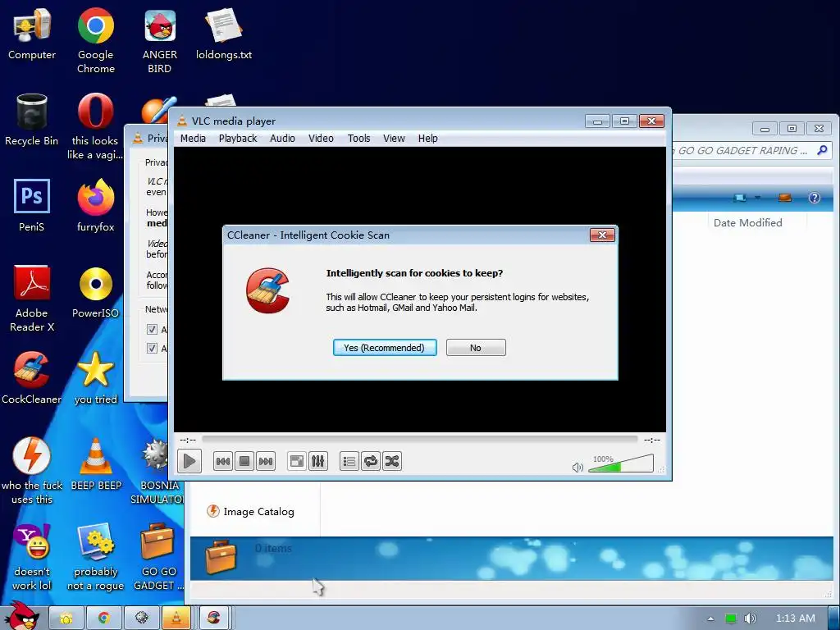
Task: Toggle VLC fullscreen video button
Action: [297, 461]
